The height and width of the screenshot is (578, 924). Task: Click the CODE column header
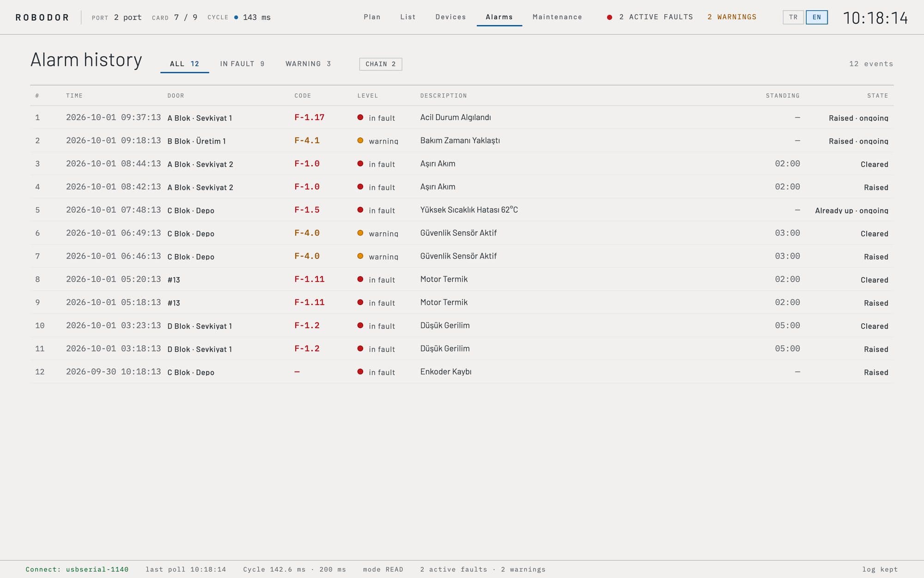click(x=303, y=96)
